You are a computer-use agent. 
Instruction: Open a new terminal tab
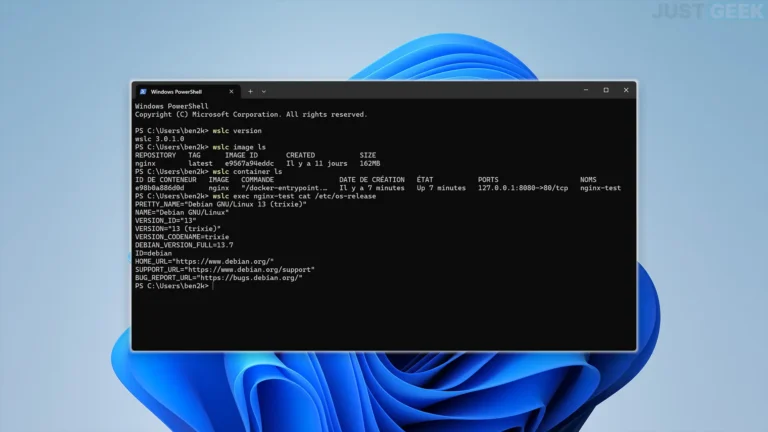pos(250,92)
